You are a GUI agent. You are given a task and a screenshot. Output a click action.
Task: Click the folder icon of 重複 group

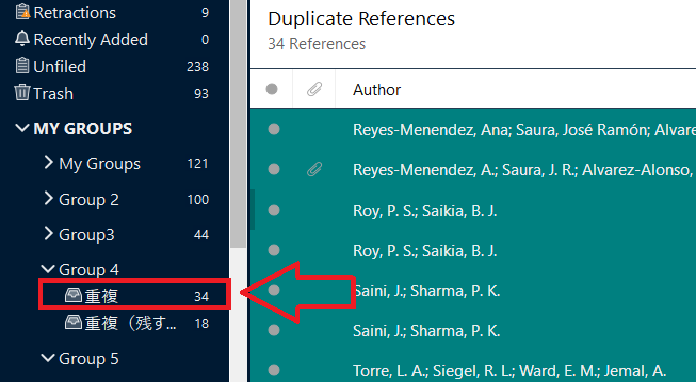tap(73, 295)
